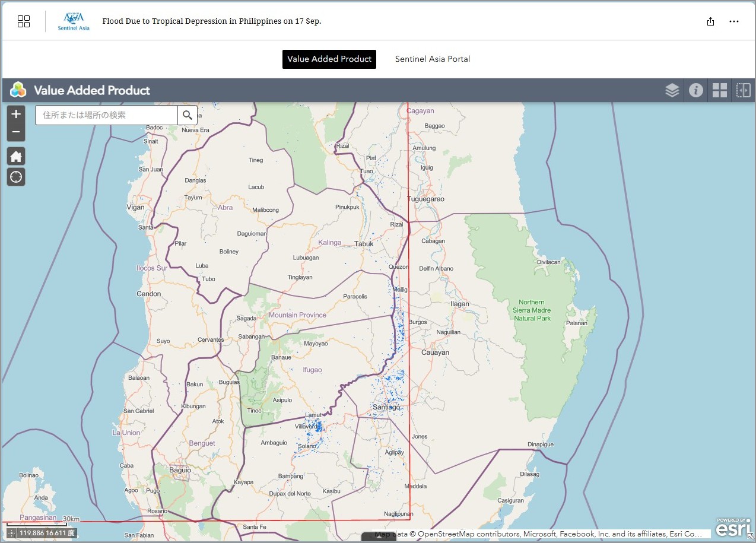Open the basemap gallery grid icon
The image size is (756, 543).
tap(719, 90)
